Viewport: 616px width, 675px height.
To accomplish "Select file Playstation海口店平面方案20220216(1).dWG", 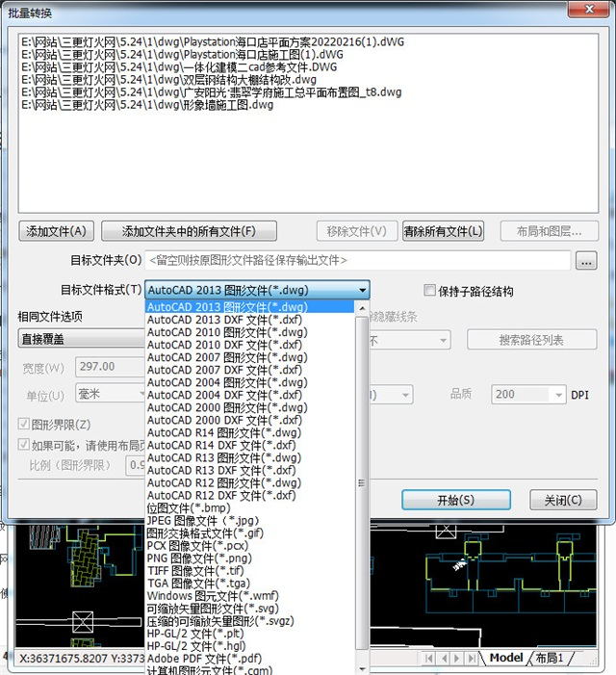I will tap(213, 41).
